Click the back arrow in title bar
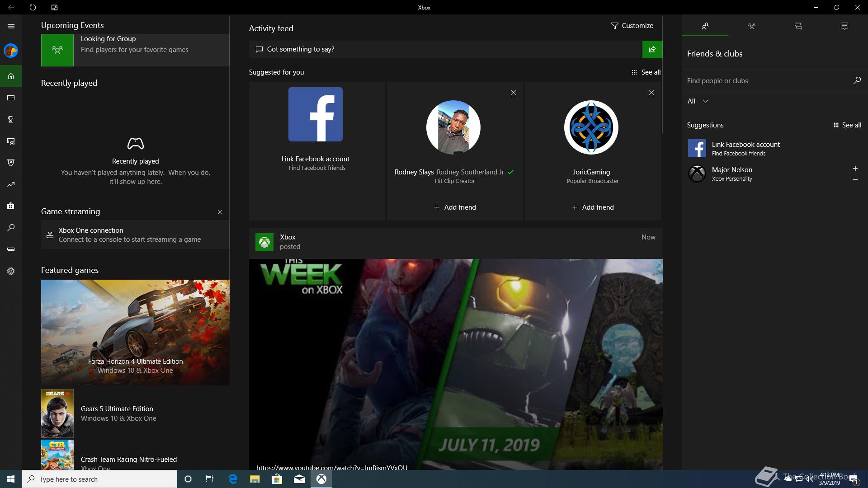The width and height of the screenshot is (868, 488). point(11,7)
